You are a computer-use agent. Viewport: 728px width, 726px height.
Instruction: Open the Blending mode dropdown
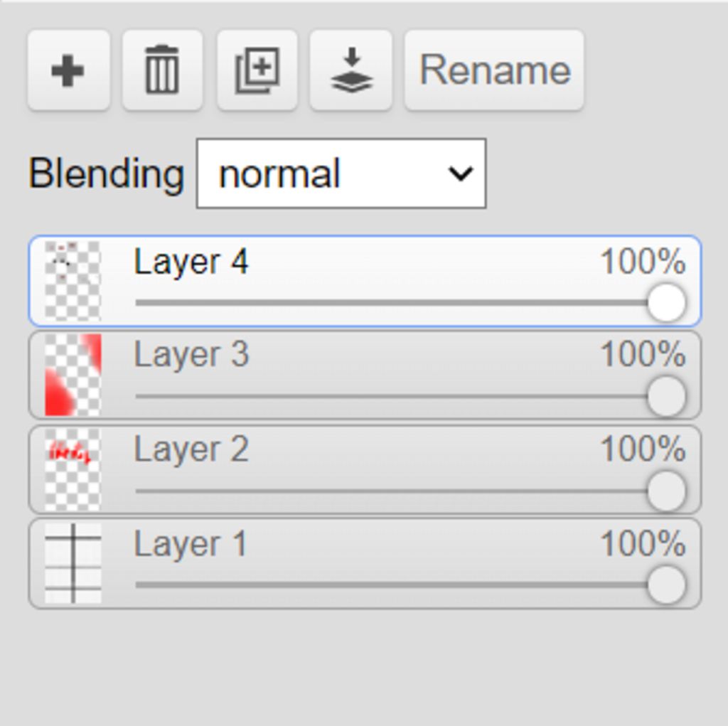point(341,174)
